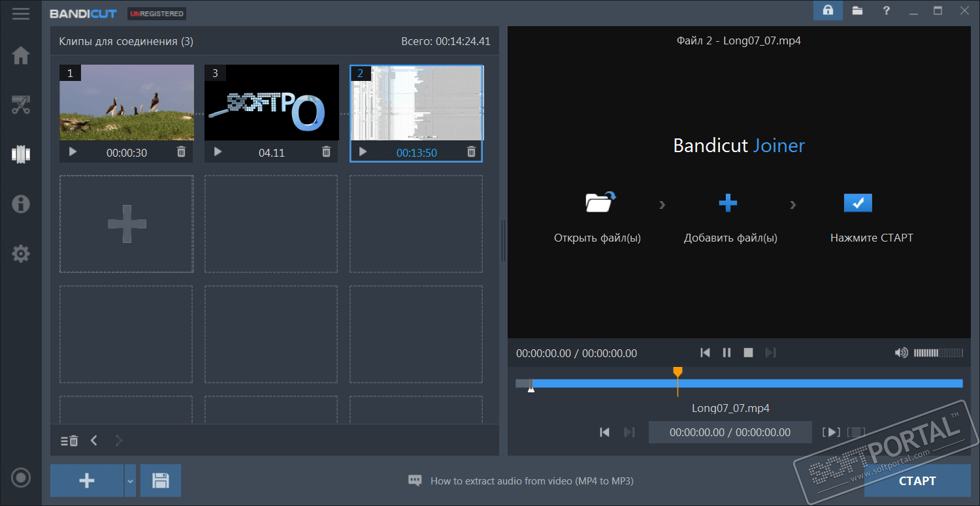The width and height of the screenshot is (980, 506).
Task: Click the Всего: 00:14:24.41 total duration
Action: click(446, 41)
